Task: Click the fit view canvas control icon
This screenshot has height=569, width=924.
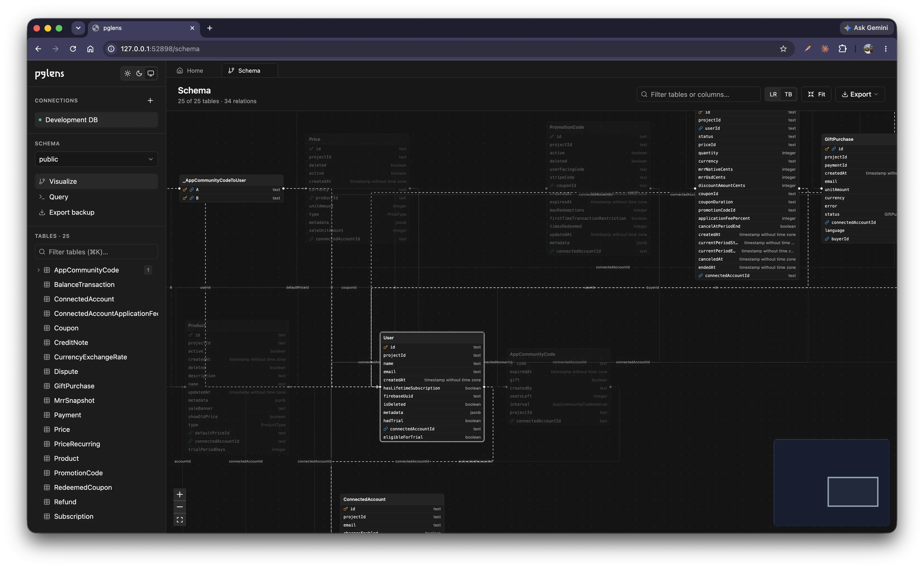Action: pos(180,520)
